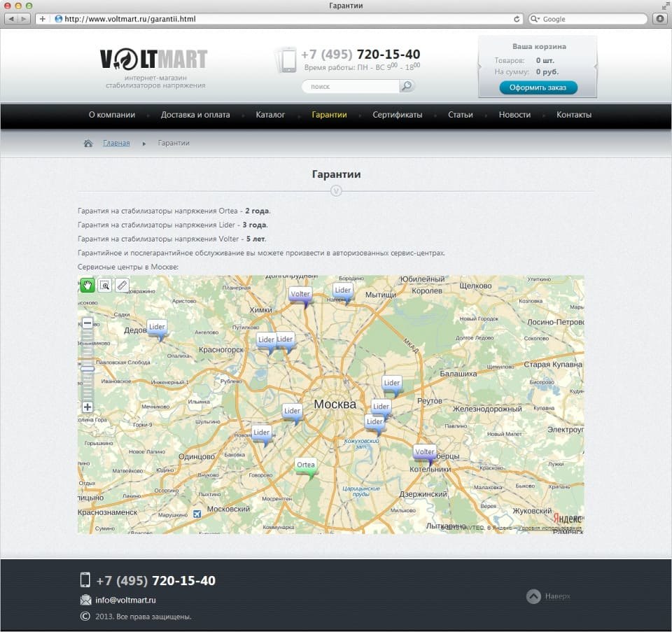Open the Условия использования link on the map
The height and width of the screenshot is (632, 672).
(549, 528)
